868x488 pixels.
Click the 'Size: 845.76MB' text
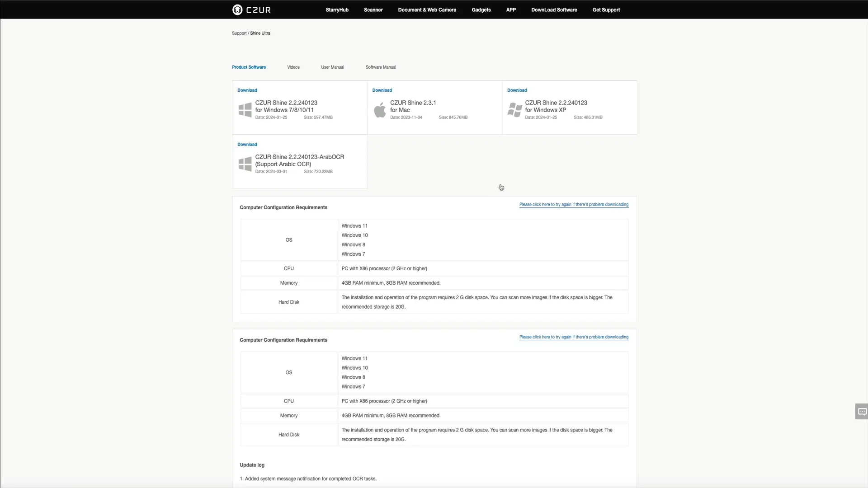pos(453,117)
